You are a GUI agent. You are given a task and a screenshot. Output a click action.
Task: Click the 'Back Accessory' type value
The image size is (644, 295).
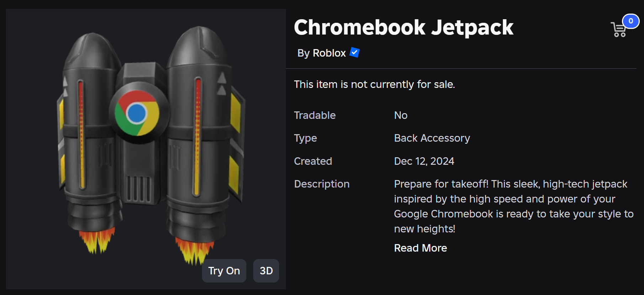432,138
